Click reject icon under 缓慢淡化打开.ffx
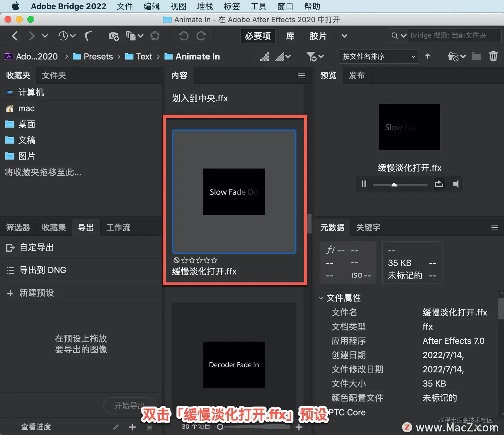The width and height of the screenshot is (504, 435). coord(176,260)
